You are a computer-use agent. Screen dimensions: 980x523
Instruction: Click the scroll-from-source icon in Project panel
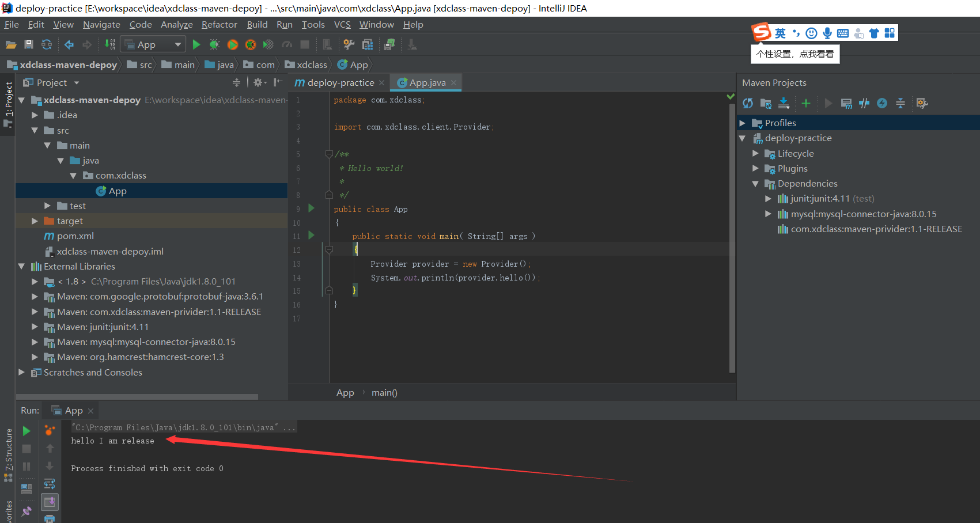click(236, 82)
